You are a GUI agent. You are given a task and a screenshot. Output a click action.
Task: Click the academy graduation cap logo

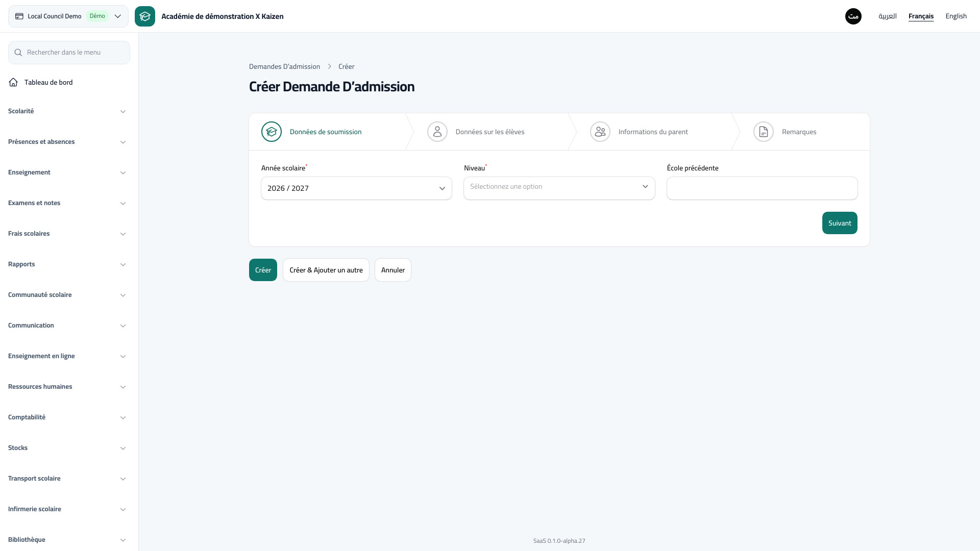[x=145, y=16]
